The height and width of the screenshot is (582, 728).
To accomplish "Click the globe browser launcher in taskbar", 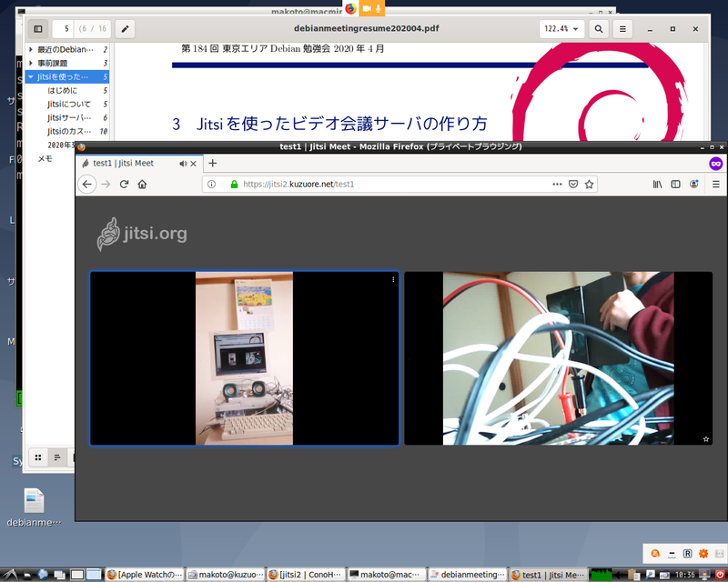I will pos(43,575).
